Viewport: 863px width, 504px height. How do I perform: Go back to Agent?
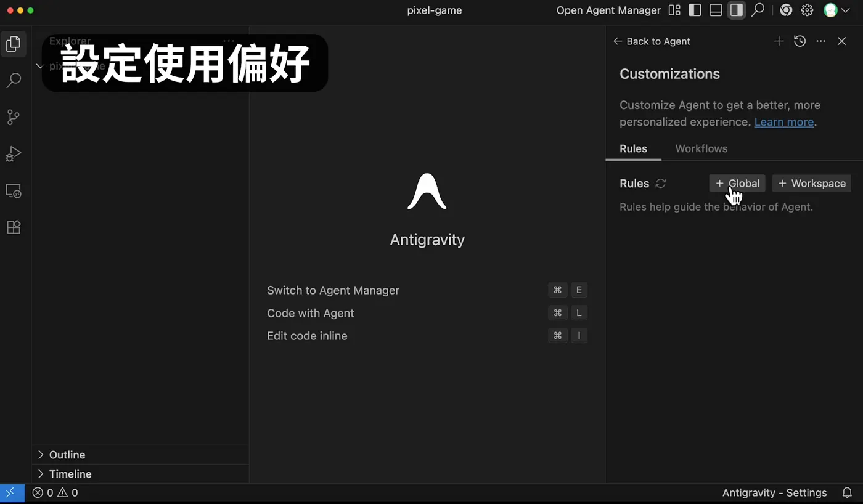652,41
